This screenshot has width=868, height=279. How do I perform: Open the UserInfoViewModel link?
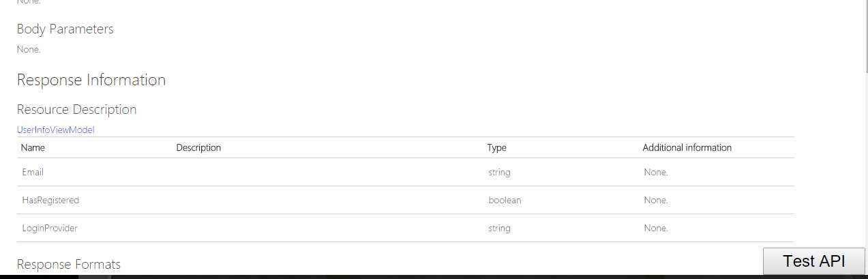coord(55,130)
